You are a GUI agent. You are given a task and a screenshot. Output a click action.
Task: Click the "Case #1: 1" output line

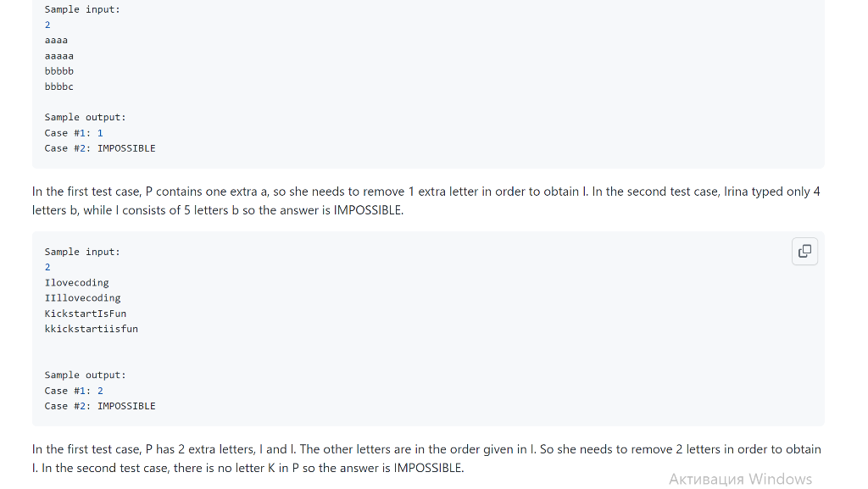point(74,133)
